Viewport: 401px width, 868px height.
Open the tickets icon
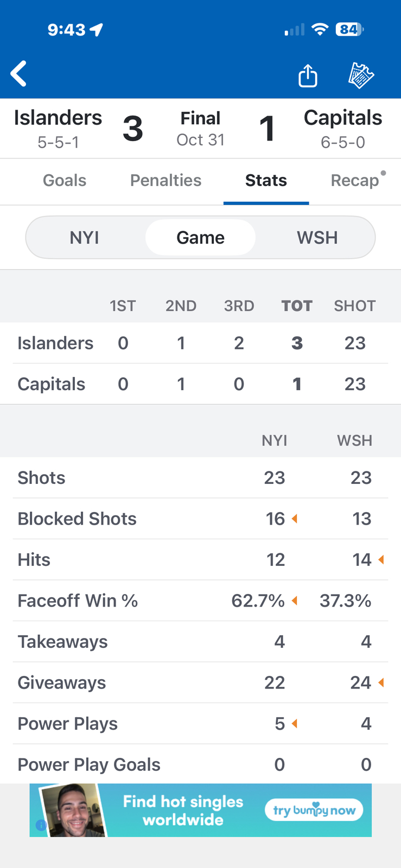coord(361,75)
